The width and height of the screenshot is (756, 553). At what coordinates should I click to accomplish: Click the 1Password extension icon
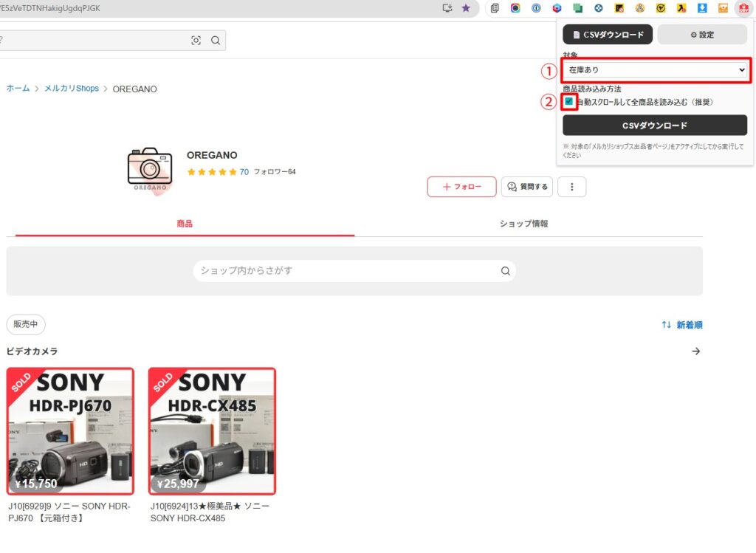tap(537, 8)
